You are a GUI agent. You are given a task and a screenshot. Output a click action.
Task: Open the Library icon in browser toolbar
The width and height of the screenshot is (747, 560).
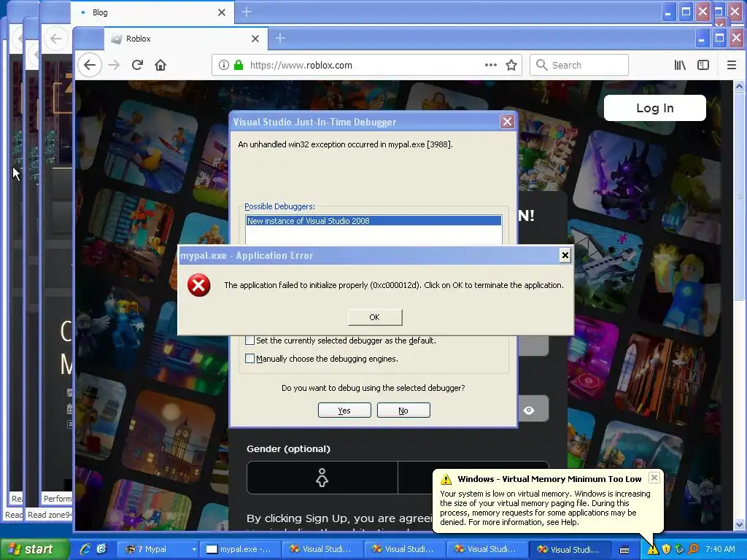(x=680, y=65)
